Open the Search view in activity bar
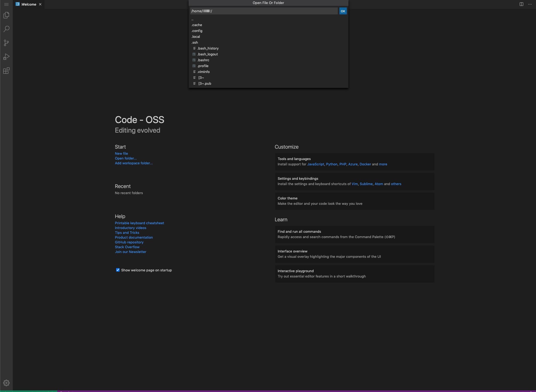The image size is (536, 392). (x=6, y=29)
